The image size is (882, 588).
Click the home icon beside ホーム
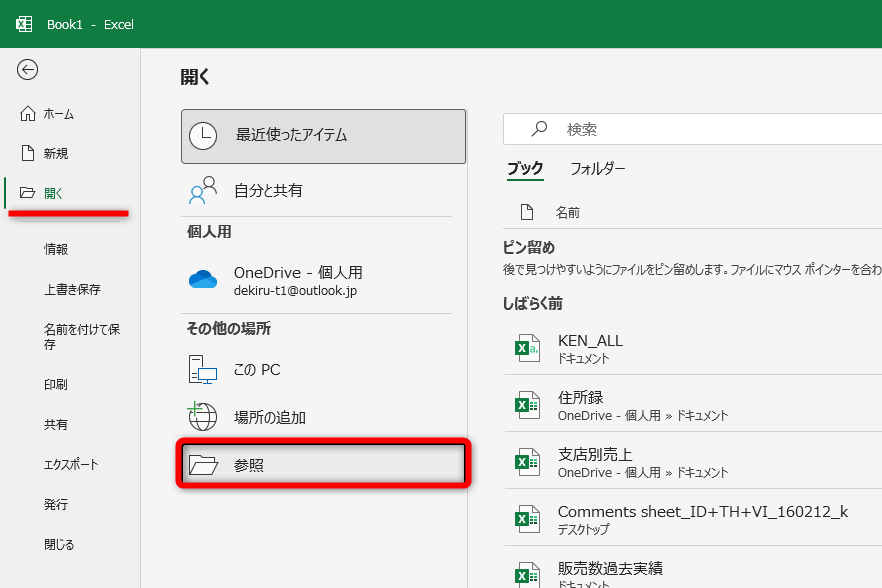click(x=28, y=114)
